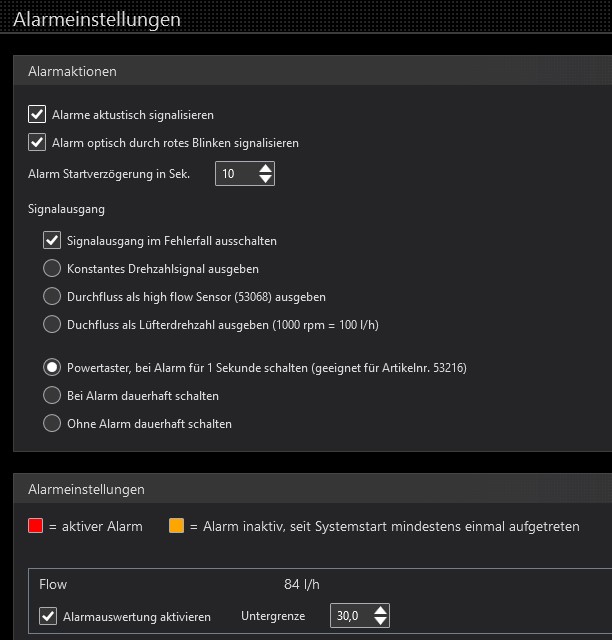The height and width of the screenshot is (640, 612).
Task: Select Durchfluss als high flow Sensor option
Action: (52, 296)
